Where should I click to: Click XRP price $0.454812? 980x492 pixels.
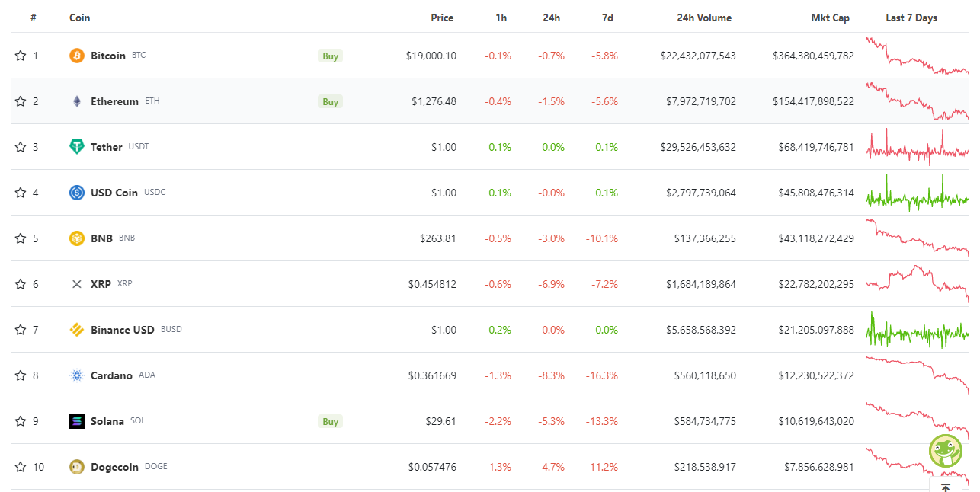coord(432,284)
